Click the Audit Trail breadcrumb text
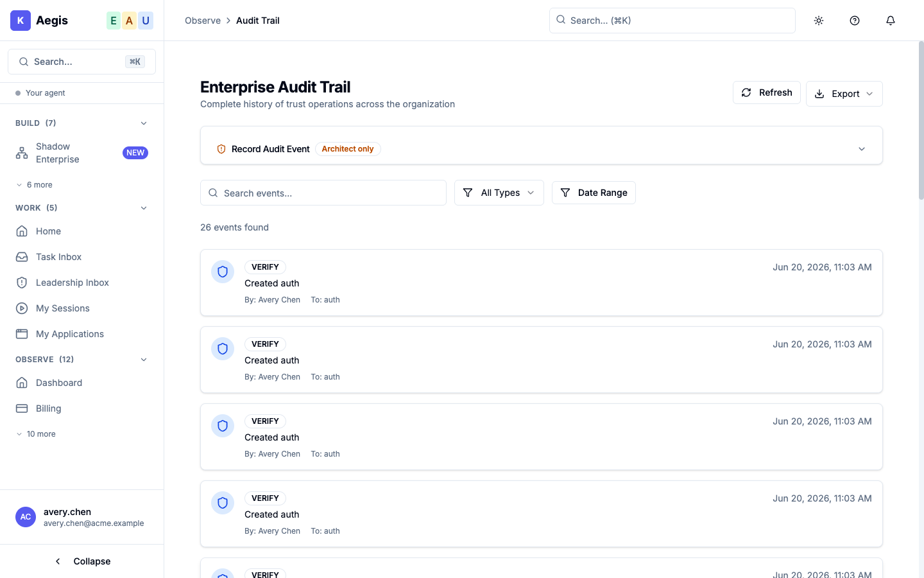The width and height of the screenshot is (924, 578). (x=258, y=21)
